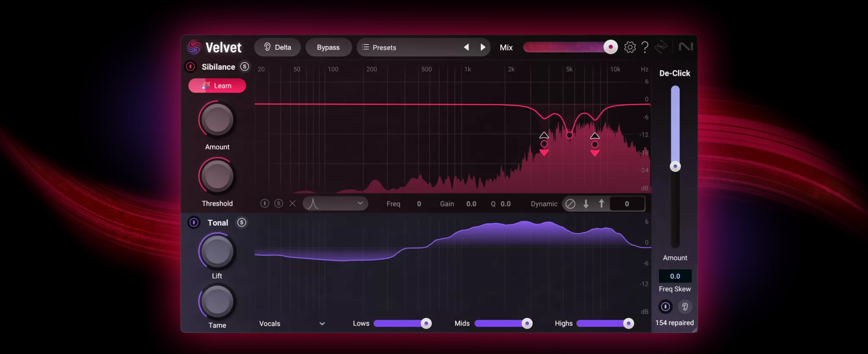Click the resize grip at plugin corner

[x=694, y=329]
